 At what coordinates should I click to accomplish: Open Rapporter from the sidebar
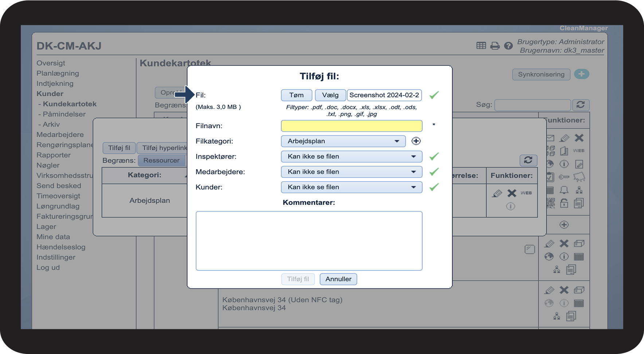coord(54,155)
